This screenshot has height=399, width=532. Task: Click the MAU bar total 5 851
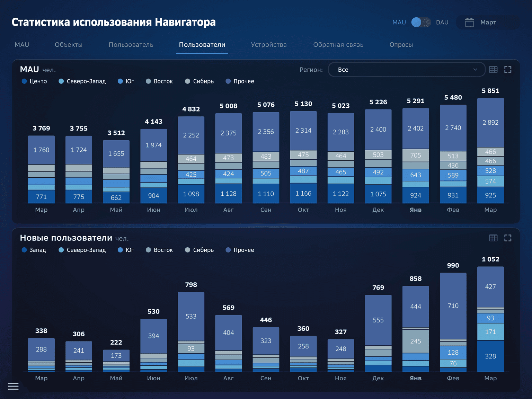pos(490,91)
